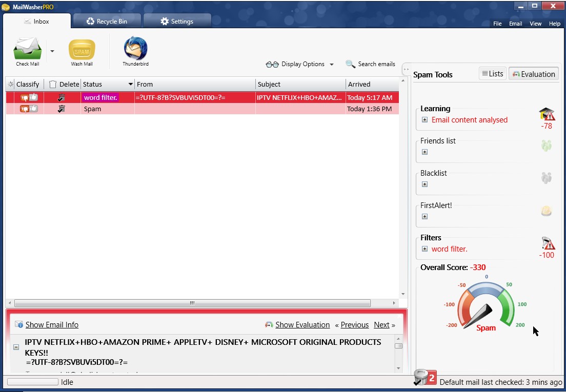Click the Wash Mail spam icon

(x=82, y=49)
